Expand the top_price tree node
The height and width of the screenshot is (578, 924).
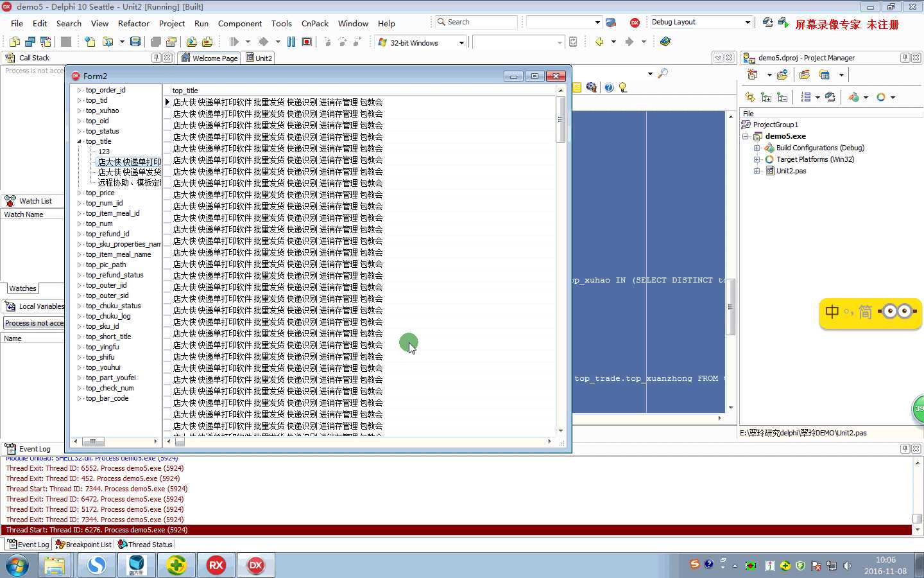click(x=80, y=193)
